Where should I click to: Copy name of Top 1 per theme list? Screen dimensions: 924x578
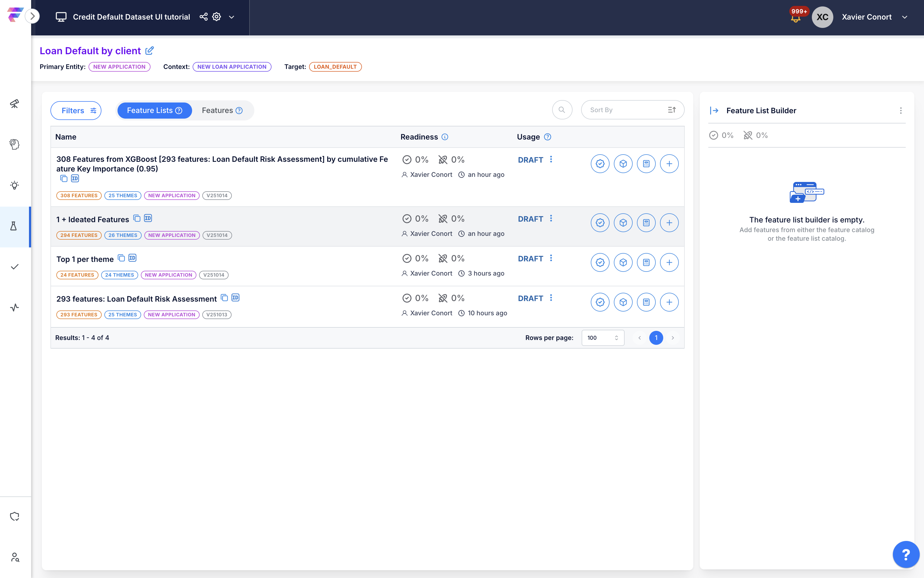[x=122, y=258]
